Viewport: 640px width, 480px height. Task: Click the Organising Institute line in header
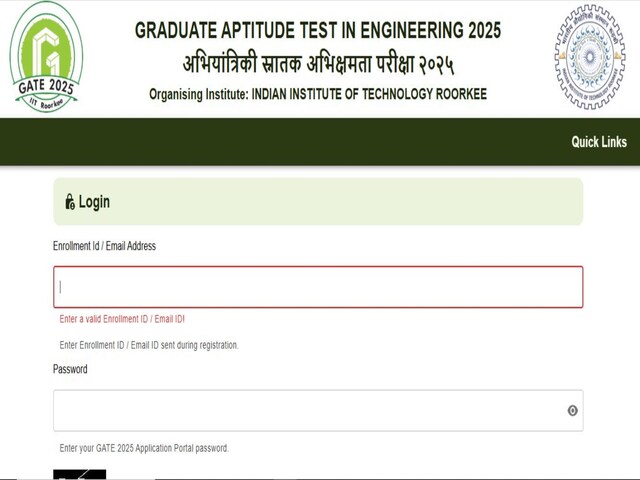tap(318, 95)
